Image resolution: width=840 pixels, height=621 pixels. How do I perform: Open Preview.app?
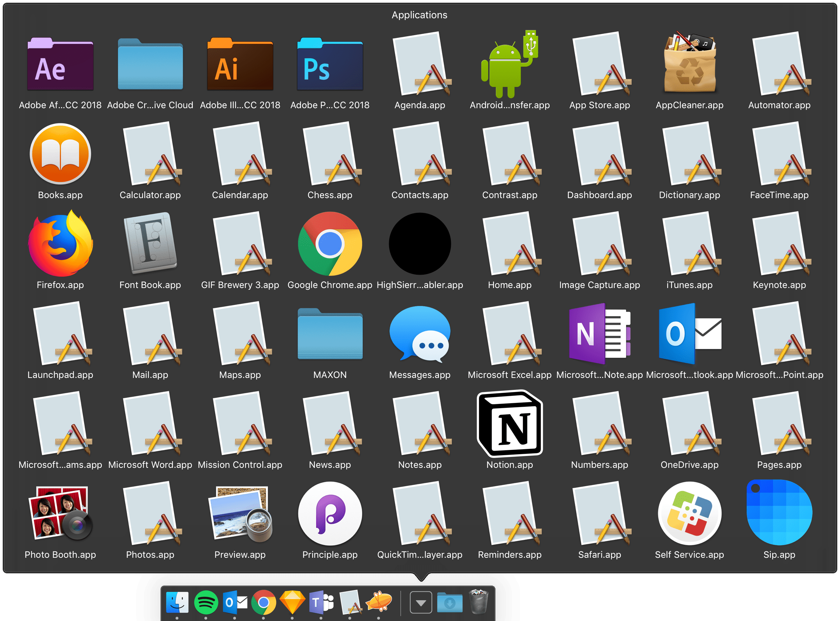coord(240,514)
